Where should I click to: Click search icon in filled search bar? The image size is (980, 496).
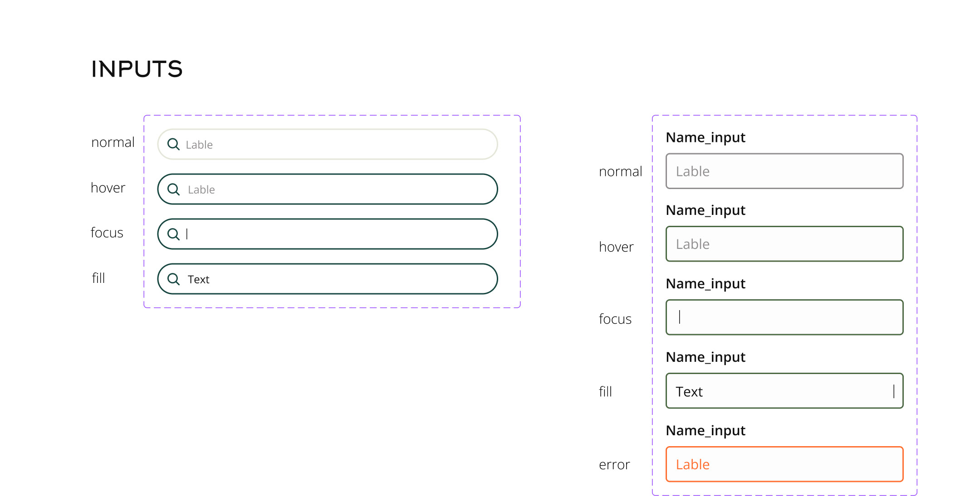(173, 279)
